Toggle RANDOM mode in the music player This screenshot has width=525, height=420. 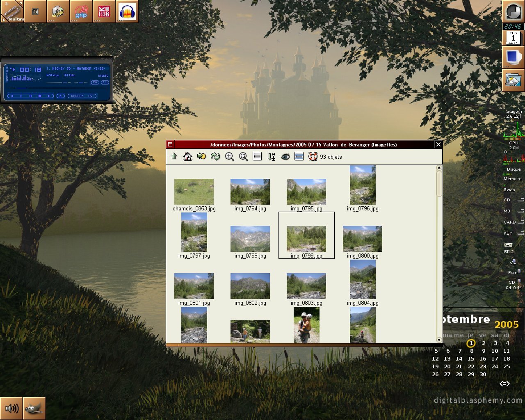(77, 96)
